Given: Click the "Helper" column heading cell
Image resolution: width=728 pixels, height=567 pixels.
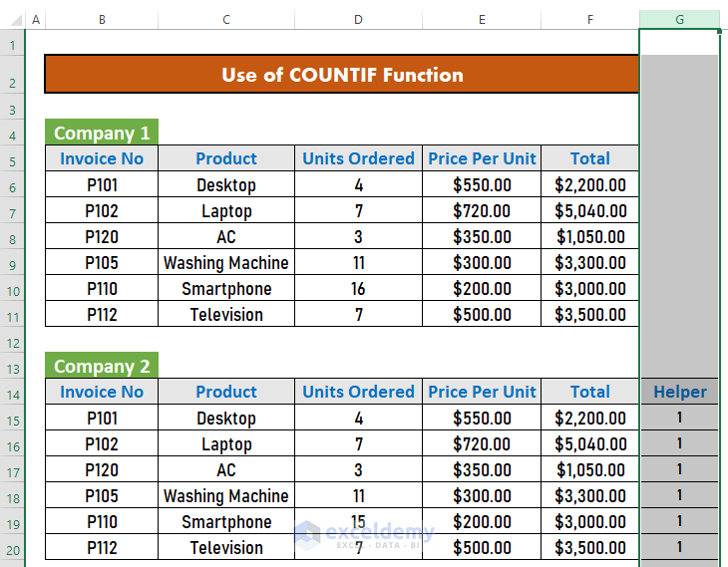Looking at the screenshot, I should pos(679,393).
